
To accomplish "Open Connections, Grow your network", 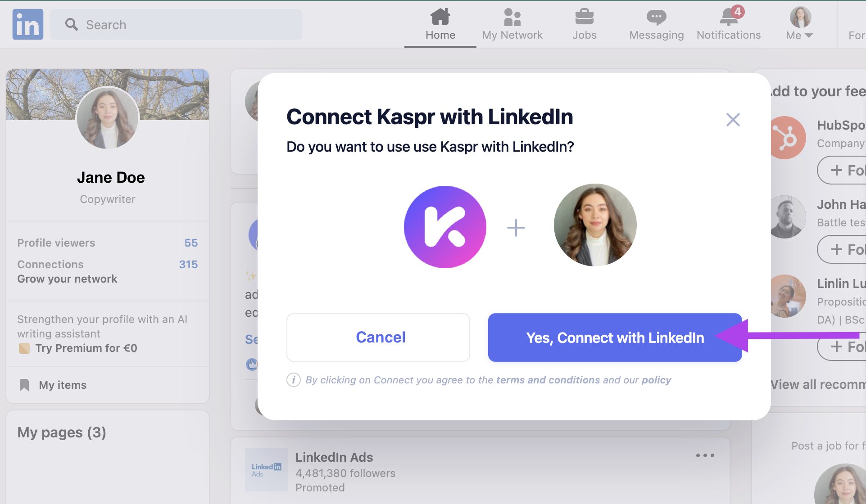I will [108, 271].
